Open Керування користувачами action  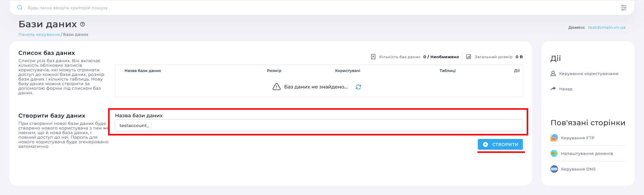point(588,73)
